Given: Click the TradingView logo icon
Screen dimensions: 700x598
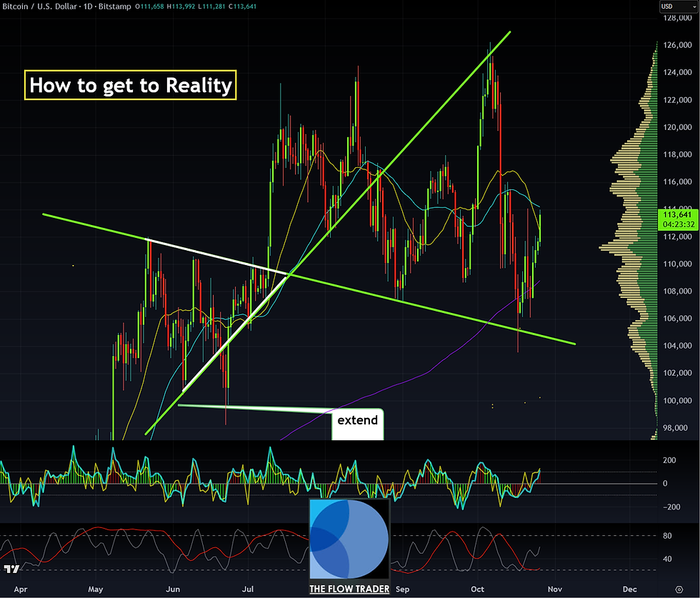Looking at the screenshot, I should (12, 569).
